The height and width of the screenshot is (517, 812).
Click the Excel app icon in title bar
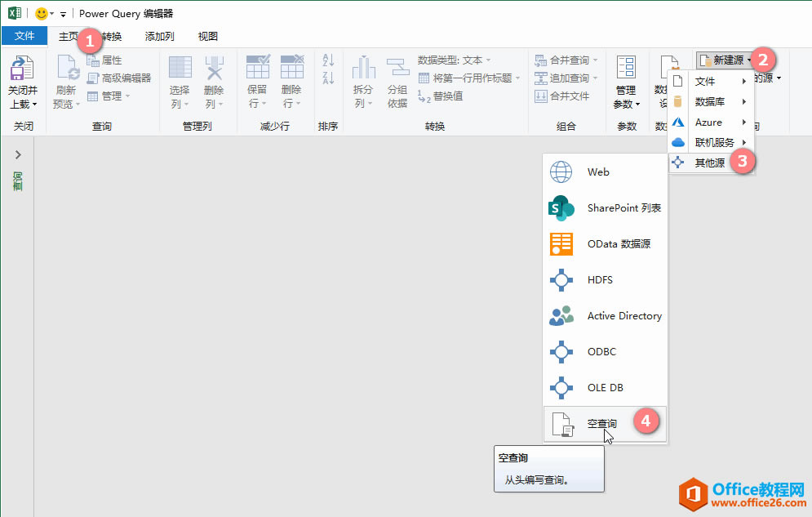15,13
